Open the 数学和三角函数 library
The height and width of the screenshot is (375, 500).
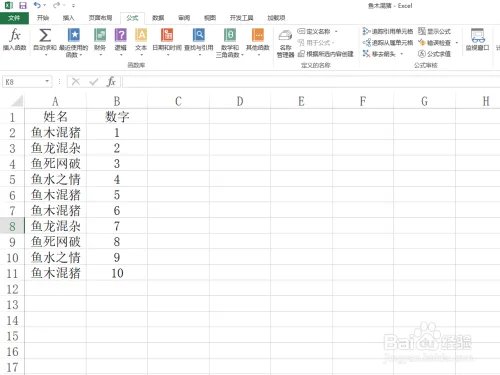pos(230,42)
